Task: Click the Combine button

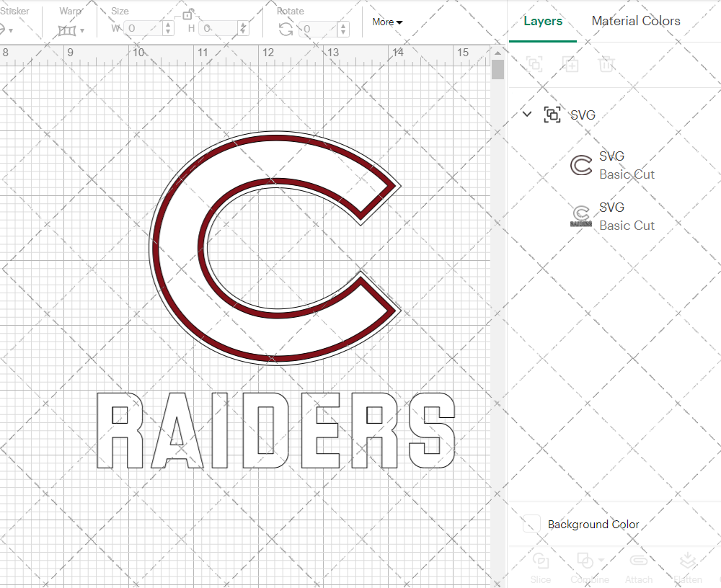Action: (590, 568)
